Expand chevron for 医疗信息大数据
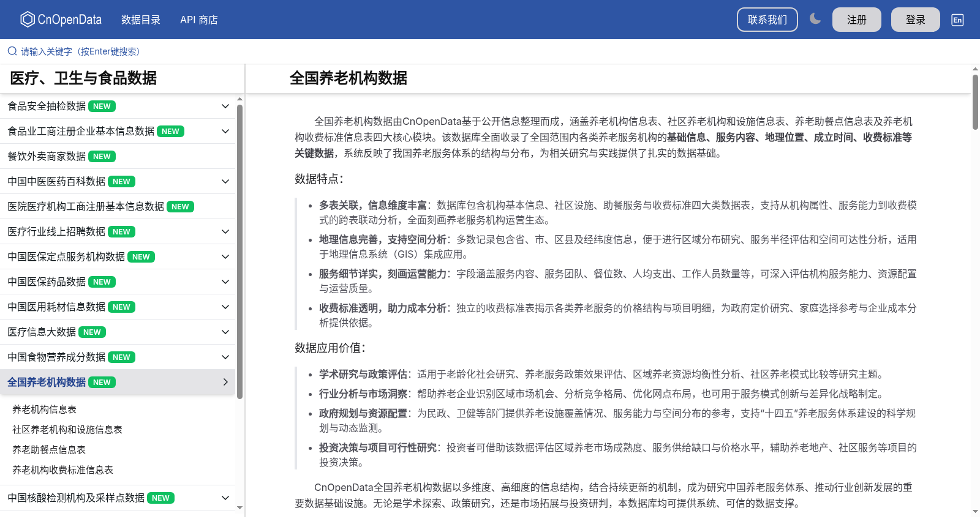 pyautogui.click(x=225, y=332)
